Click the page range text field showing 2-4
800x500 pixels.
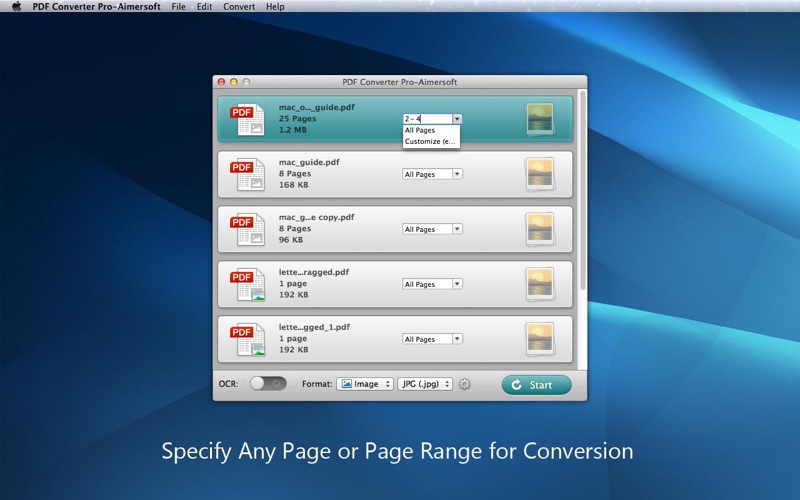426,118
